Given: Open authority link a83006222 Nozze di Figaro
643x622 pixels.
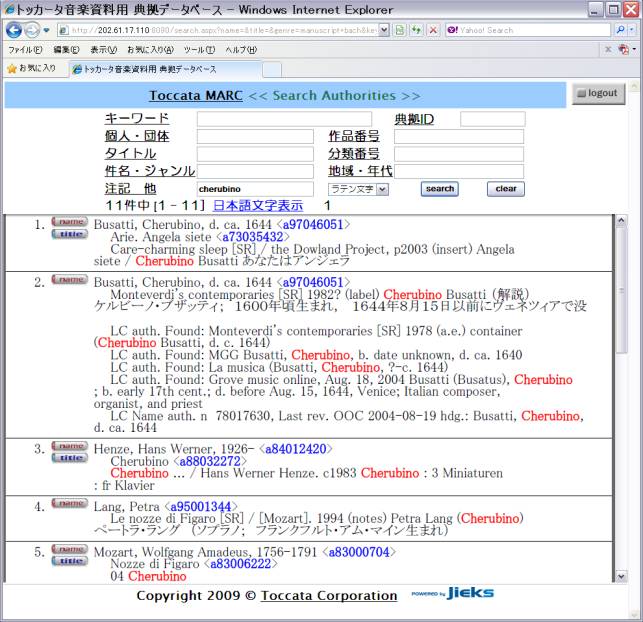Looking at the screenshot, I should point(241,564).
